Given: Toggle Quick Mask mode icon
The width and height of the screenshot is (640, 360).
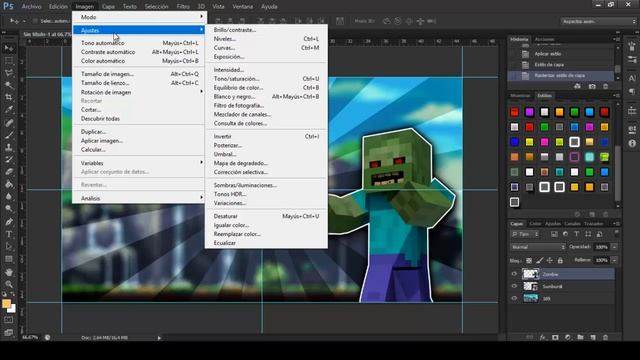Looking at the screenshot, I should coord(9,320).
